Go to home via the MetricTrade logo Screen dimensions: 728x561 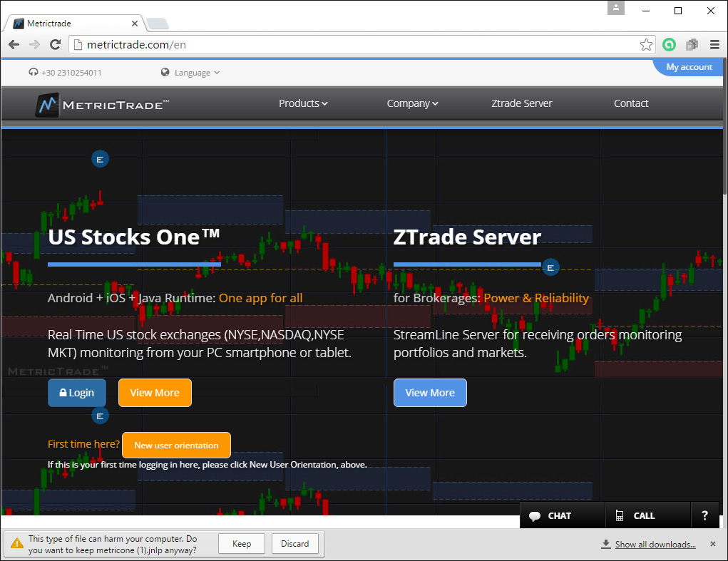point(102,104)
